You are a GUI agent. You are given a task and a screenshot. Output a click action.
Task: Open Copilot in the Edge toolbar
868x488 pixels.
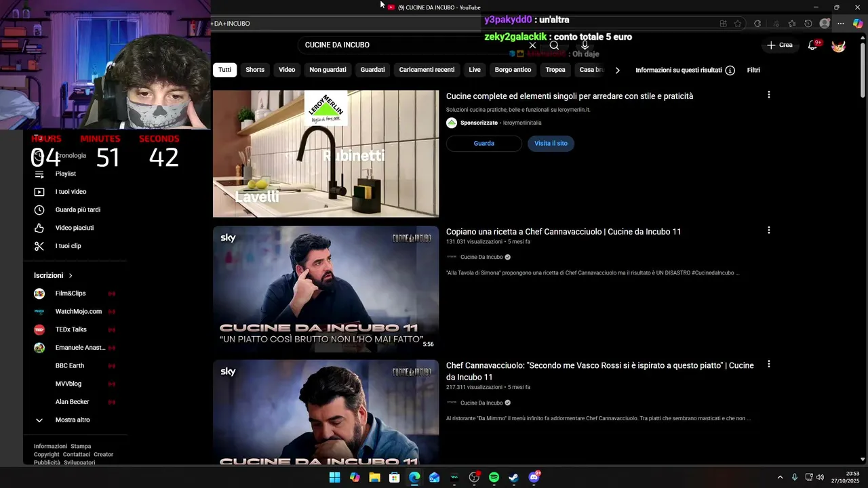[858, 24]
